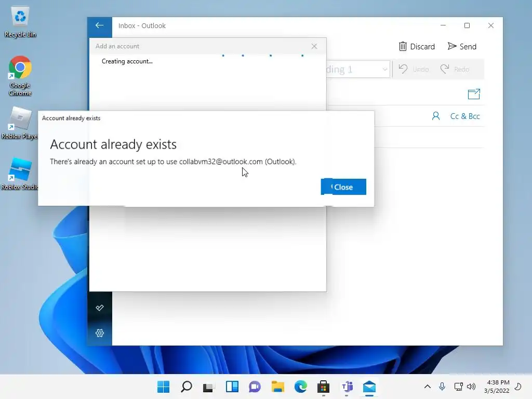Open Microsoft Store from the taskbar
The image size is (532, 399).
click(x=323, y=387)
